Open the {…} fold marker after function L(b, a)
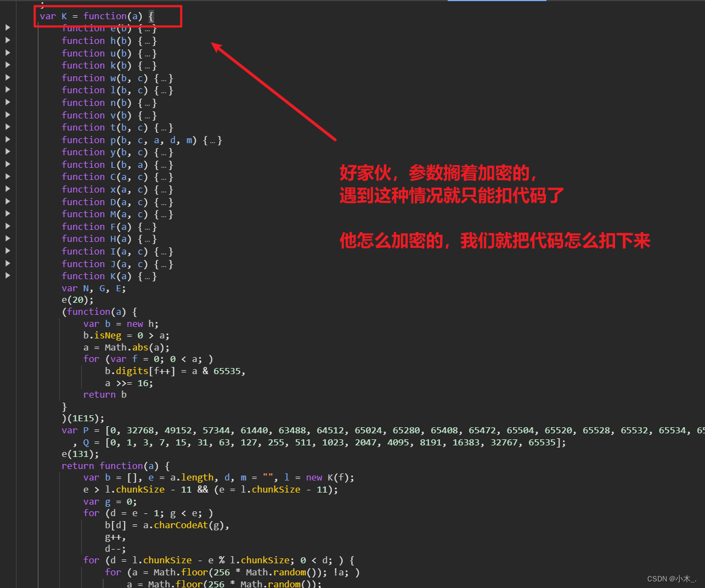 [163, 165]
